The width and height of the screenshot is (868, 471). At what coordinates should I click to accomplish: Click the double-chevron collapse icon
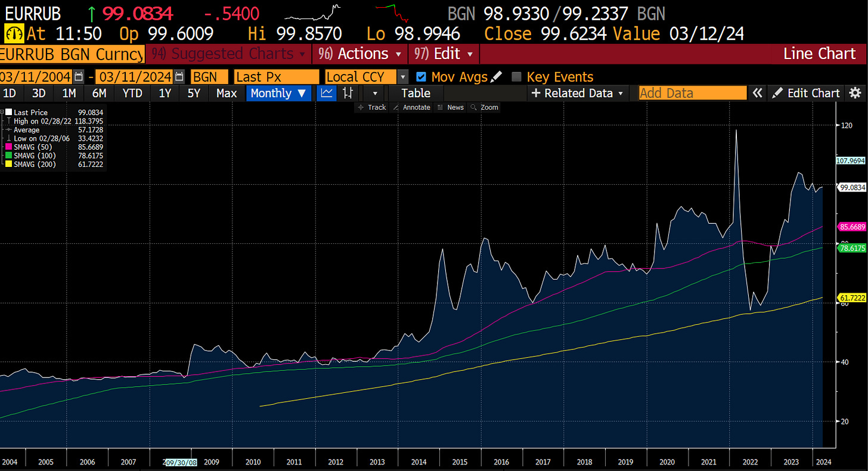pos(757,93)
